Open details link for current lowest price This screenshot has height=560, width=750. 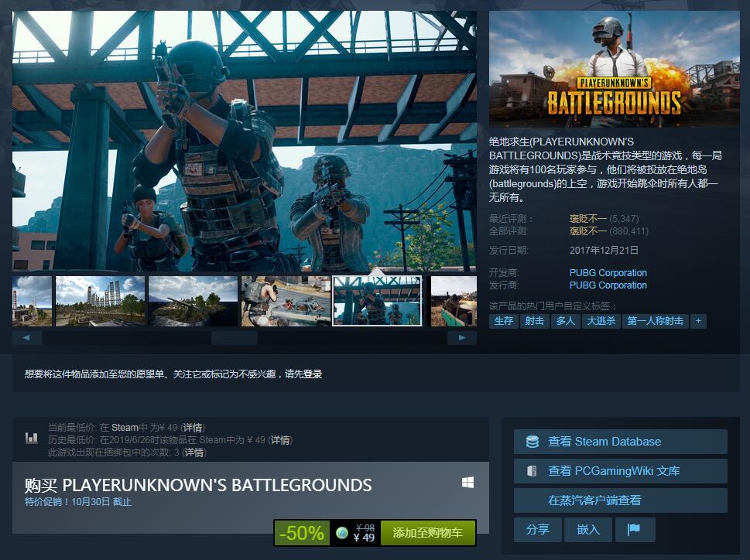click(x=193, y=428)
